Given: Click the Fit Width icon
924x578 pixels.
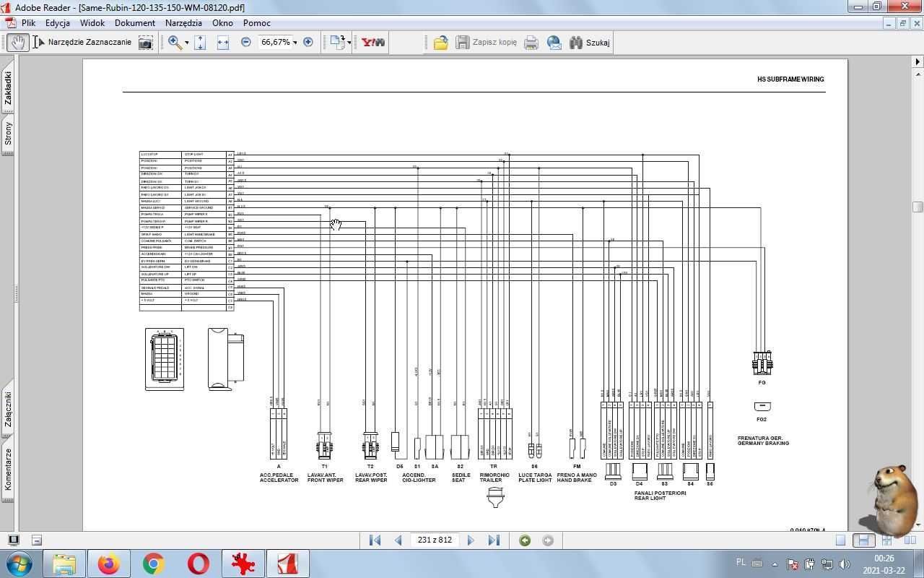Looking at the screenshot, I should tap(223, 43).
